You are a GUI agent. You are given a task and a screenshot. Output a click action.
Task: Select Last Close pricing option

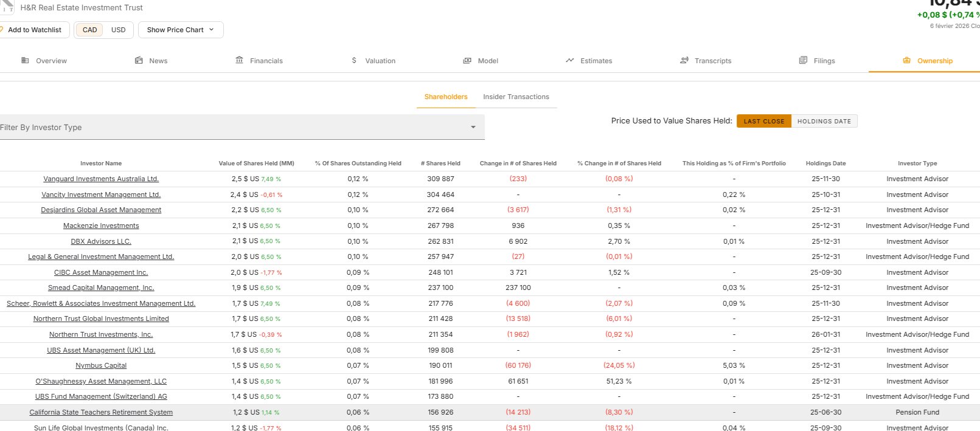[x=763, y=121]
